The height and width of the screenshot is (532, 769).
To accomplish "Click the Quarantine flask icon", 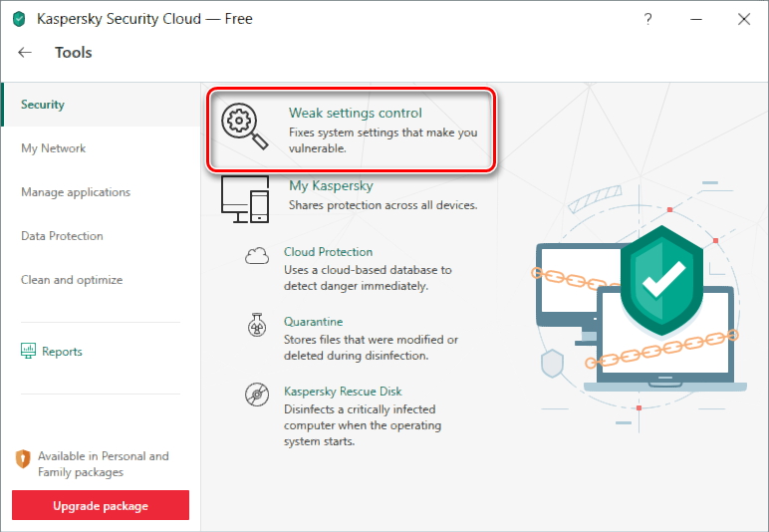I will pos(257,325).
